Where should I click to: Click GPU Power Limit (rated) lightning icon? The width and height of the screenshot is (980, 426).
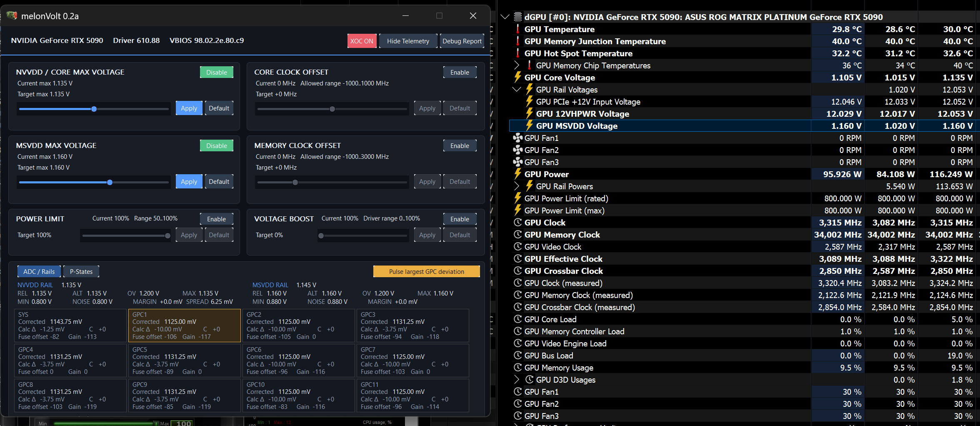(517, 198)
